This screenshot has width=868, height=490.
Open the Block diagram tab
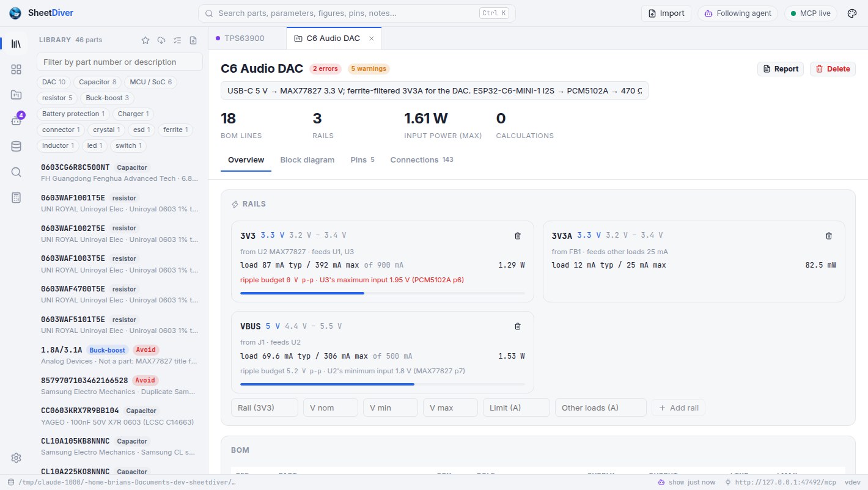pos(307,160)
